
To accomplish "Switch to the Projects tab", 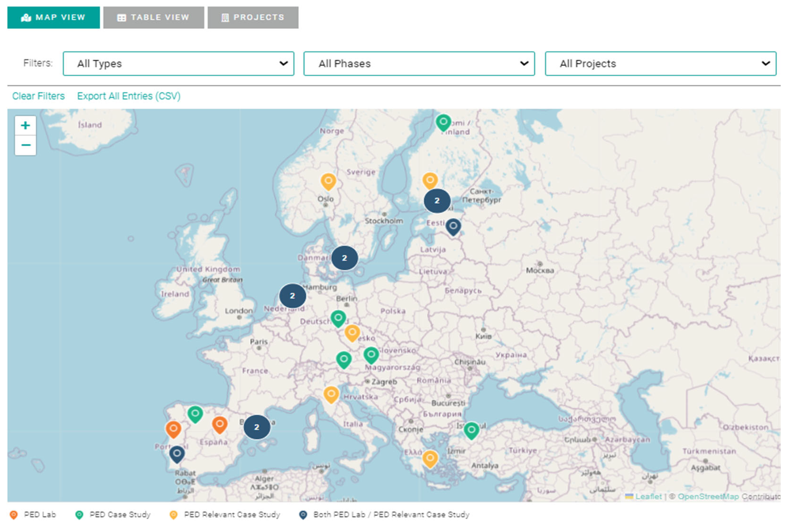I will 253,17.
